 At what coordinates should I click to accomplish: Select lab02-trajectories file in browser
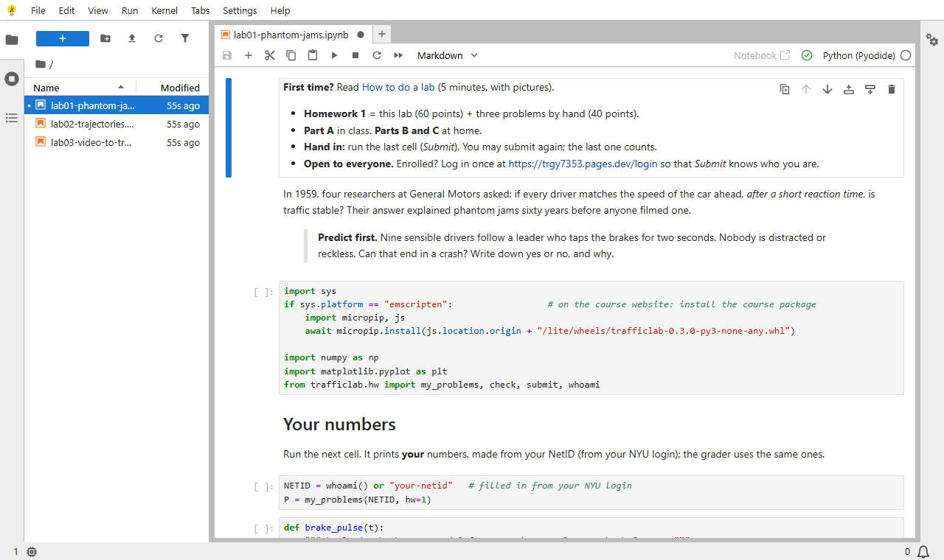click(117, 124)
